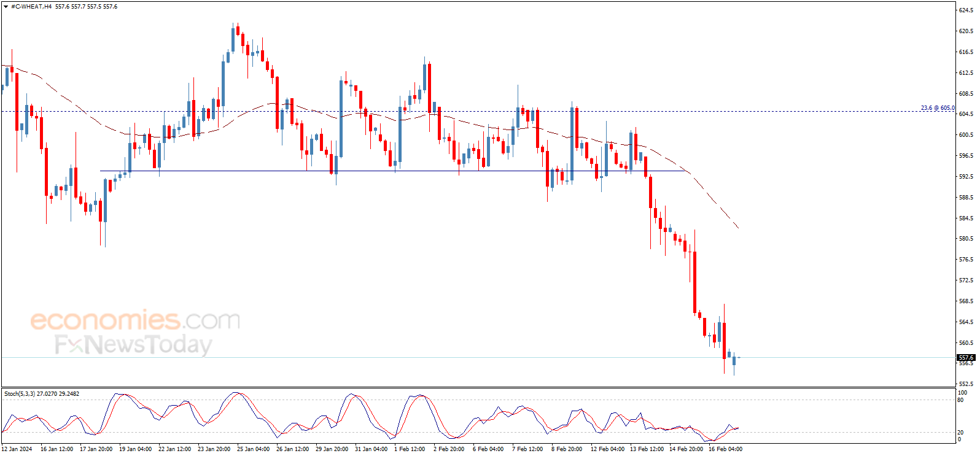Click the 12 Feb 04:00 time label
Screen dimensions: 980x456
tap(607, 449)
